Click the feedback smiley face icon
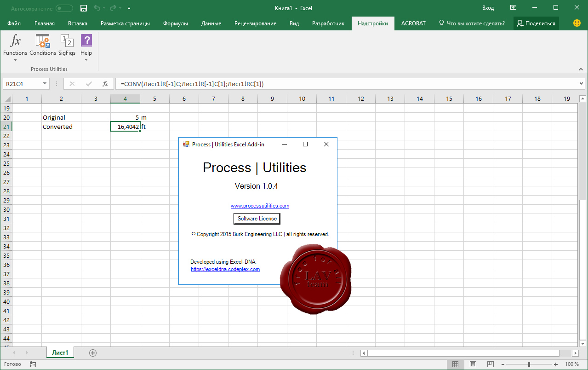The image size is (588, 370). point(577,23)
